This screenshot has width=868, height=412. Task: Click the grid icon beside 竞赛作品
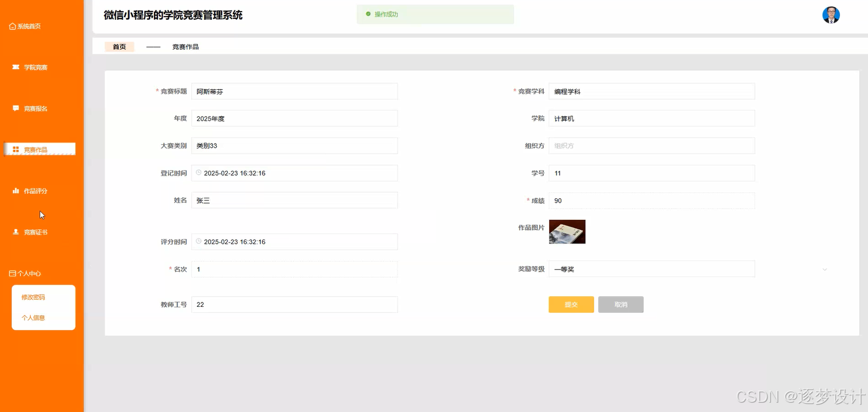[16, 149]
